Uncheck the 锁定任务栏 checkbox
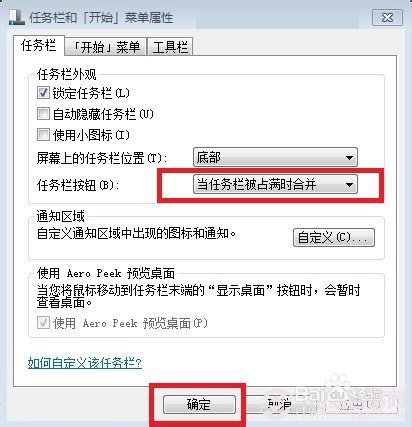Image resolution: width=412 pixels, height=427 pixels. (43, 93)
